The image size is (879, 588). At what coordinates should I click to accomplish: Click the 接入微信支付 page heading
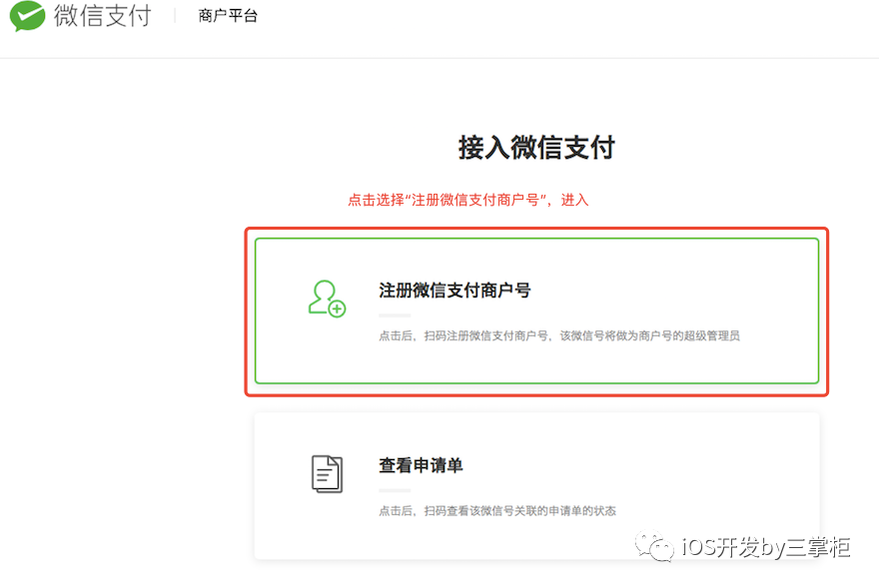(536, 148)
